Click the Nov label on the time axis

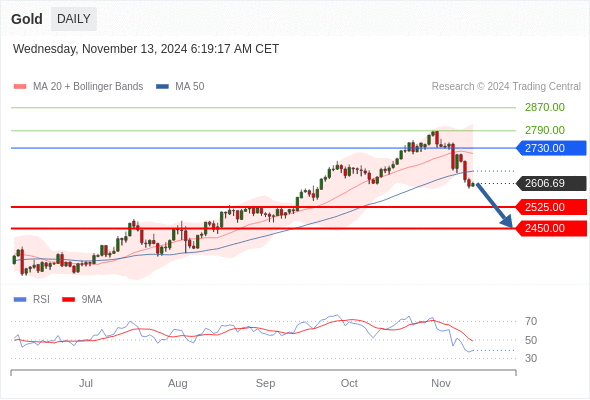point(441,383)
